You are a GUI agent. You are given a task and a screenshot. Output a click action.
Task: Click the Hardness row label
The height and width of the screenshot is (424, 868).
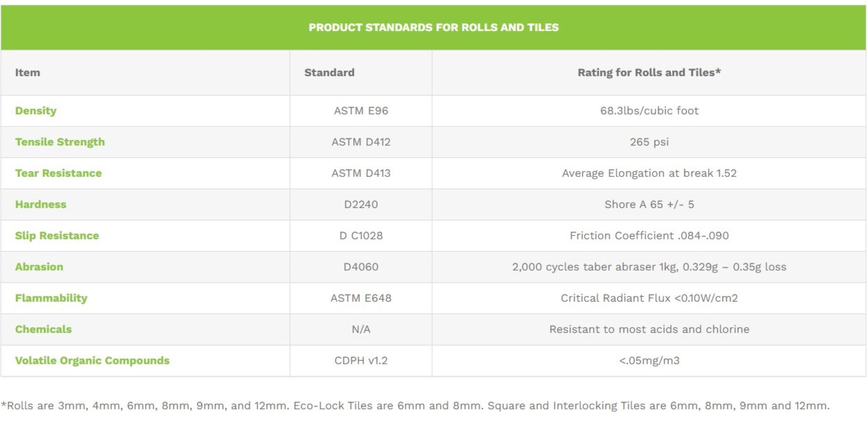41,204
